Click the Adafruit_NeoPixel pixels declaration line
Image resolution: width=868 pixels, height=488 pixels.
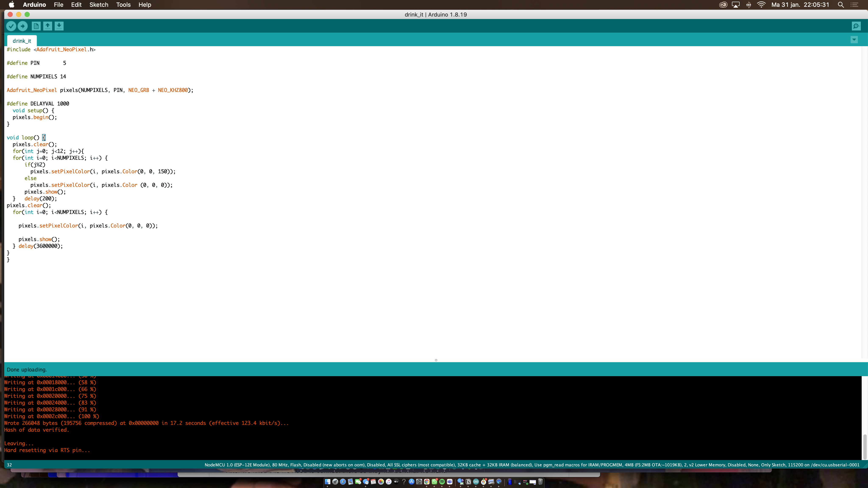coord(100,90)
